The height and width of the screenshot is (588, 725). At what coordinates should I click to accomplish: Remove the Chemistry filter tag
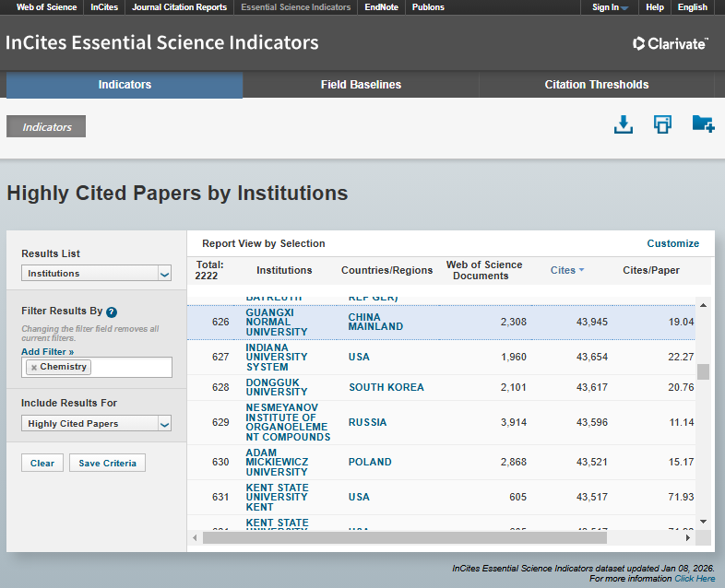click(34, 367)
